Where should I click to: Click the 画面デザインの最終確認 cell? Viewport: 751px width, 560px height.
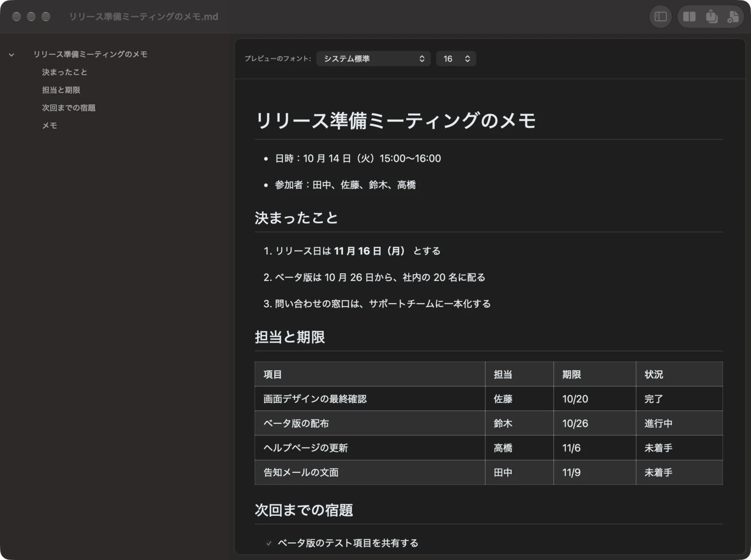(x=370, y=399)
